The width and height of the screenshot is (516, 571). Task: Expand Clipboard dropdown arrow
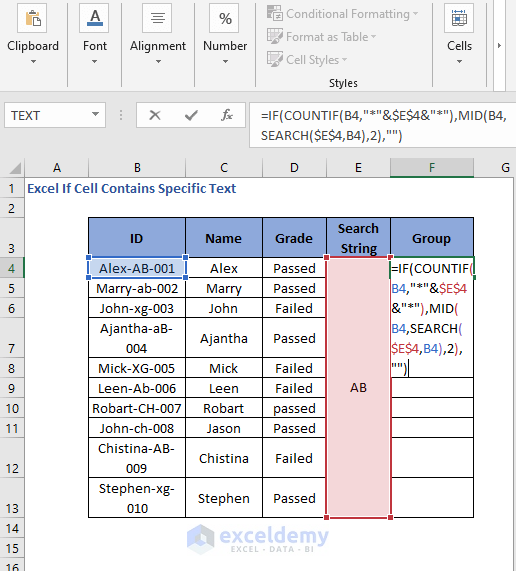coord(33,62)
